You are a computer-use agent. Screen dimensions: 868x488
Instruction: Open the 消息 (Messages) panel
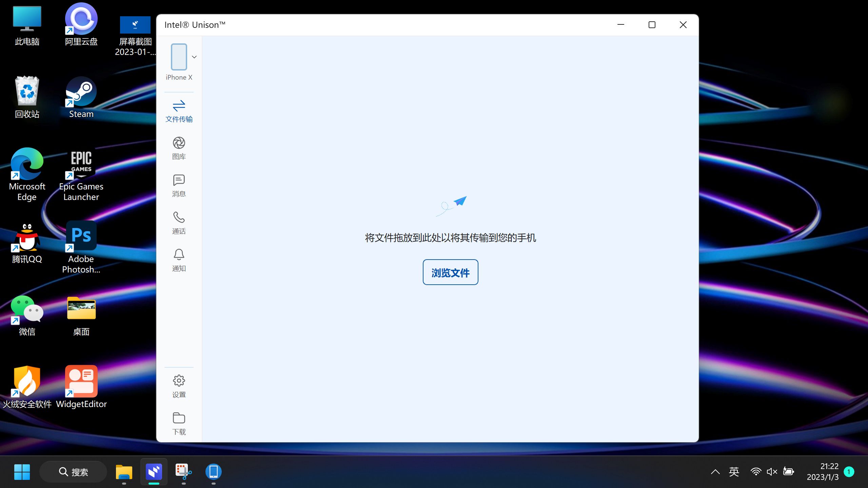(178, 185)
